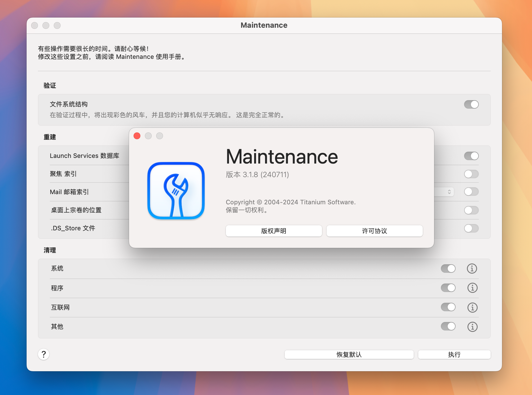
Task: Click the 清理 section heading
Action: [50, 250]
